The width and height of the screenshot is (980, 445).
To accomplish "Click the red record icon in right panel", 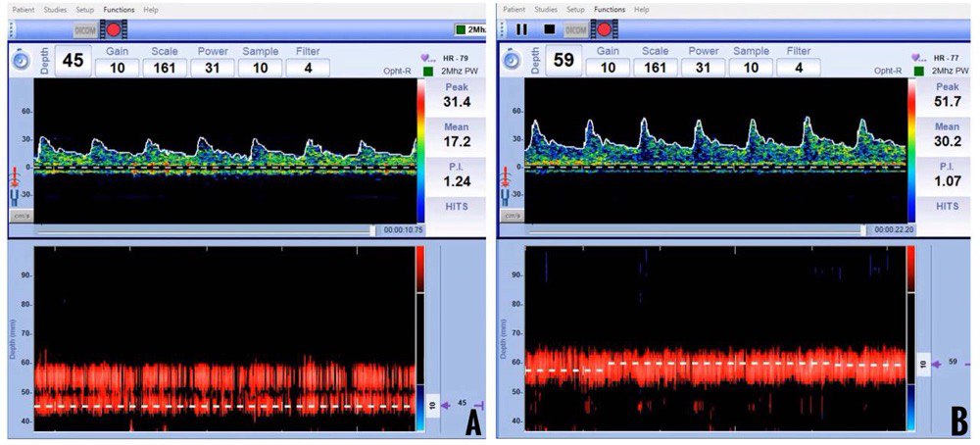I will pos(606,29).
